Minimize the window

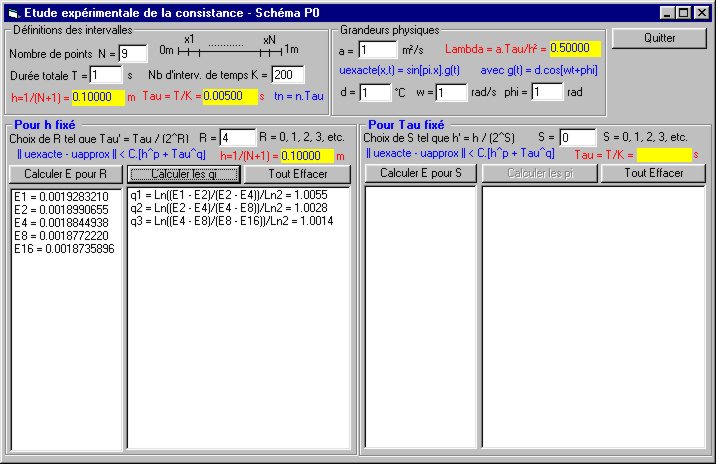pyautogui.click(x=668, y=13)
